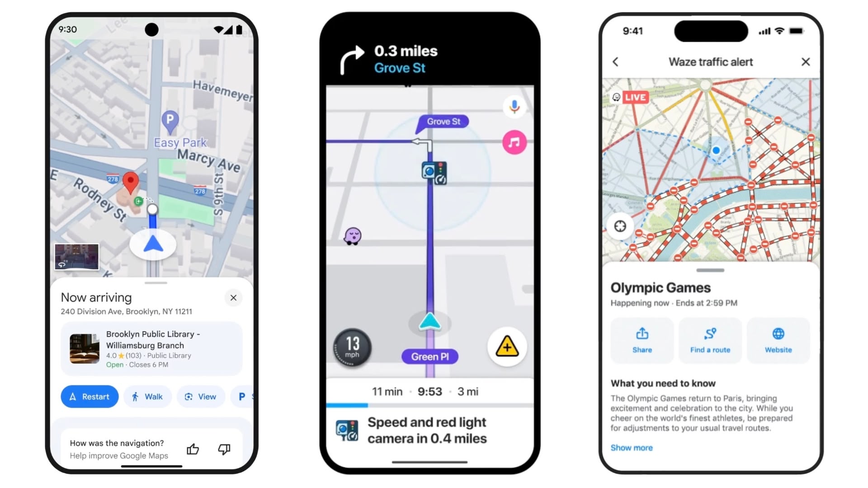Click the hazard warning icon in Waze

point(506,347)
